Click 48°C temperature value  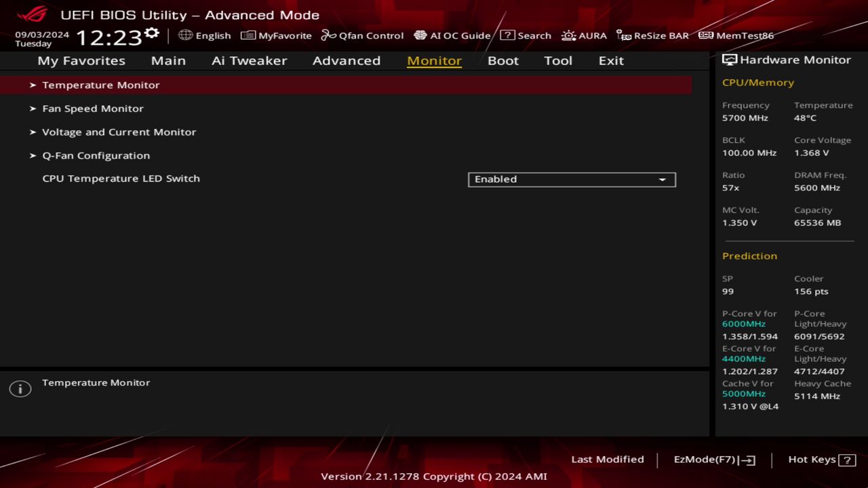coord(805,118)
